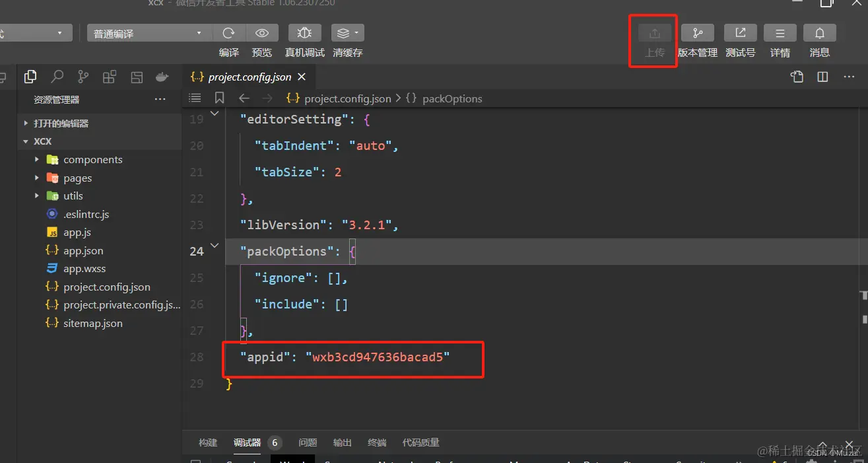Switch to the 调试器 panel tab
The height and width of the screenshot is (463, 868).
(x=248, y=443)
